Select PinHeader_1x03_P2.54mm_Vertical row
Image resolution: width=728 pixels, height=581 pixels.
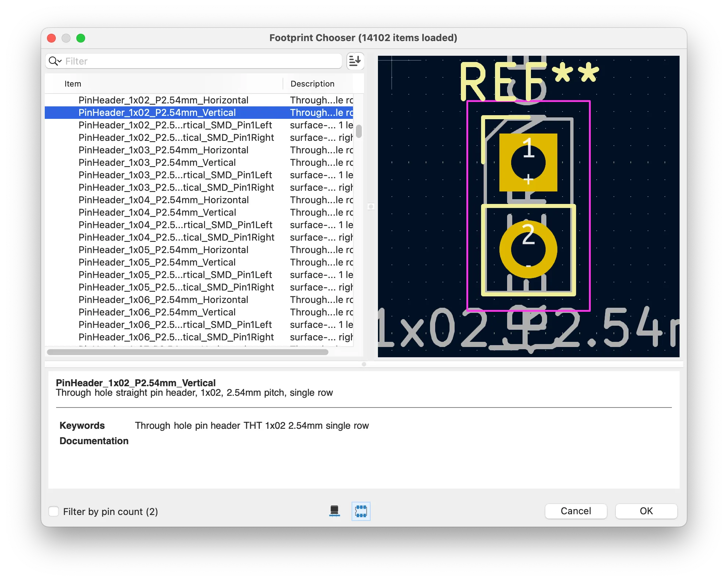[199, 162]
